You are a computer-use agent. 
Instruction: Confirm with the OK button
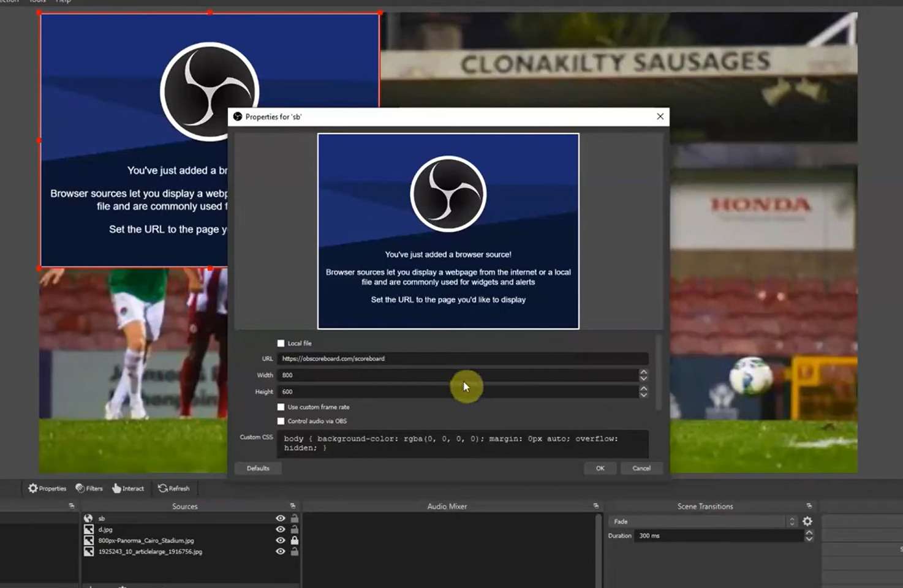600,468
